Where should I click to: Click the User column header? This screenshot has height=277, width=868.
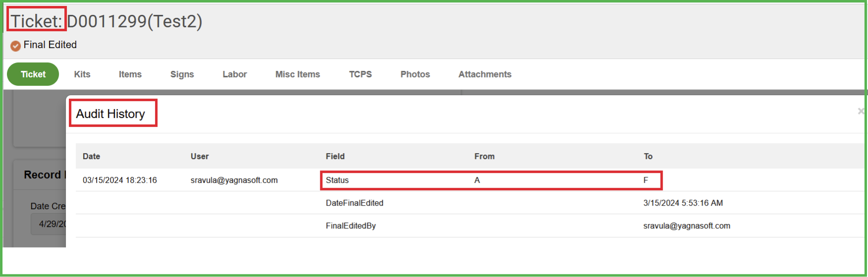200,157
